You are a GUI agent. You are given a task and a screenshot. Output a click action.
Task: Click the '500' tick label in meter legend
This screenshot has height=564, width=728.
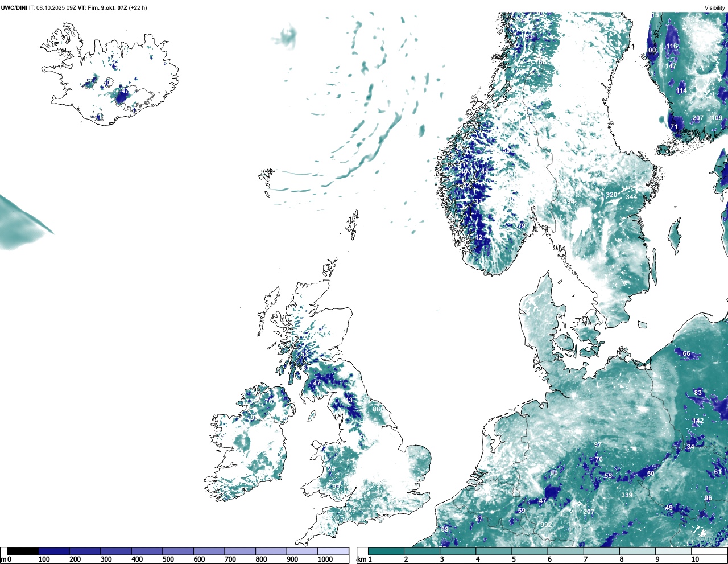pyautogui.click(x=168, y=559)
